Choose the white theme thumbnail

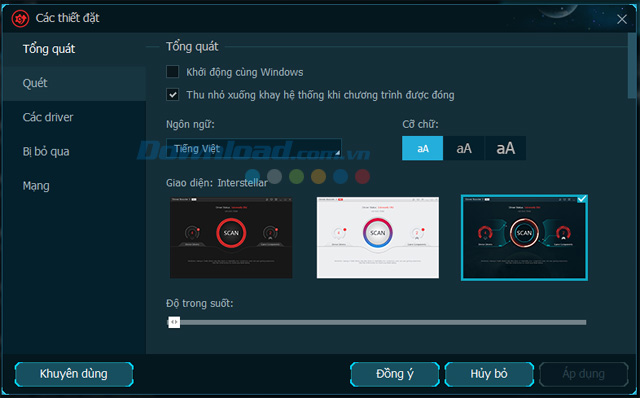(x=378, y=238)
